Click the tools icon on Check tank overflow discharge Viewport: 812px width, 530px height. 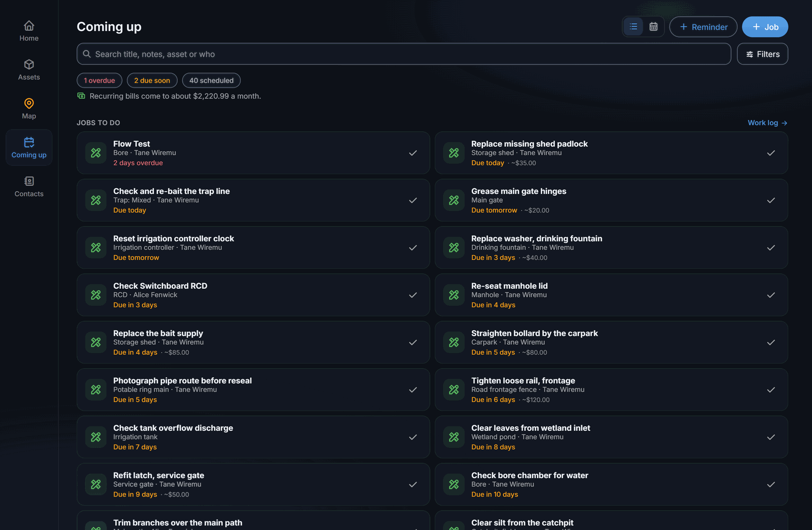pyautogui.click(x=96, y=437)
